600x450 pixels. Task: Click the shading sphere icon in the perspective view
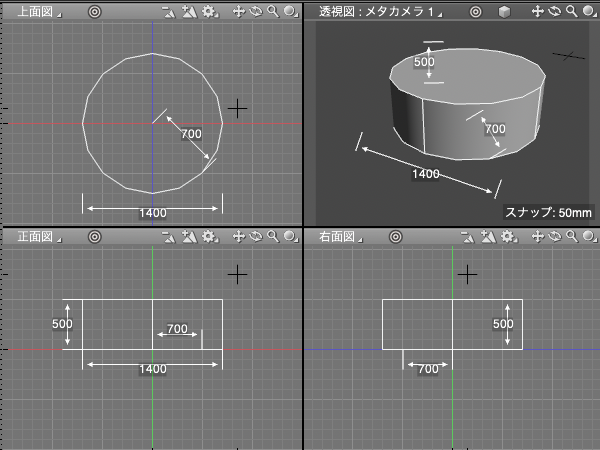588,12
